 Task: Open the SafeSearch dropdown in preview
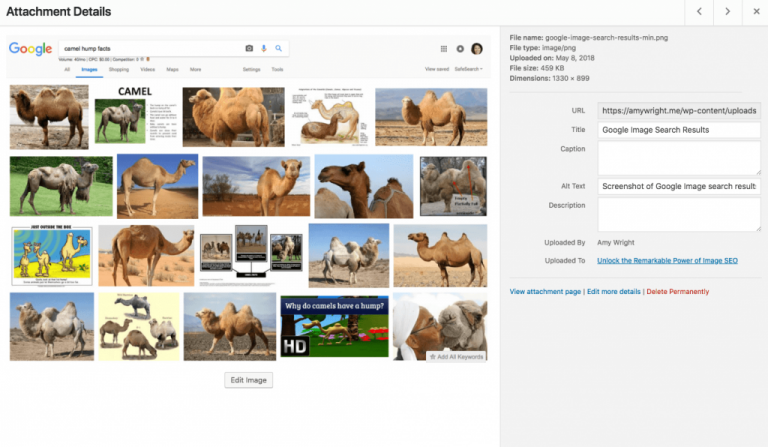[x=467, y=70]
